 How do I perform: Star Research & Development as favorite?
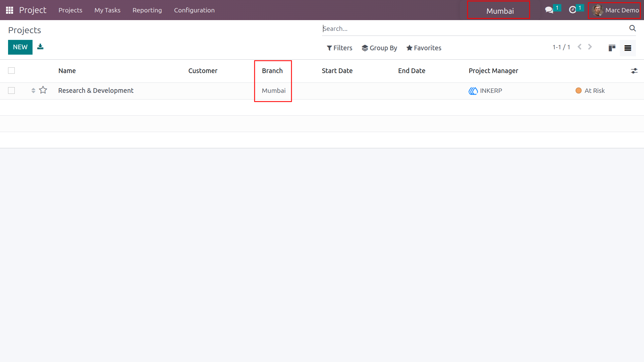coord(43,90)
